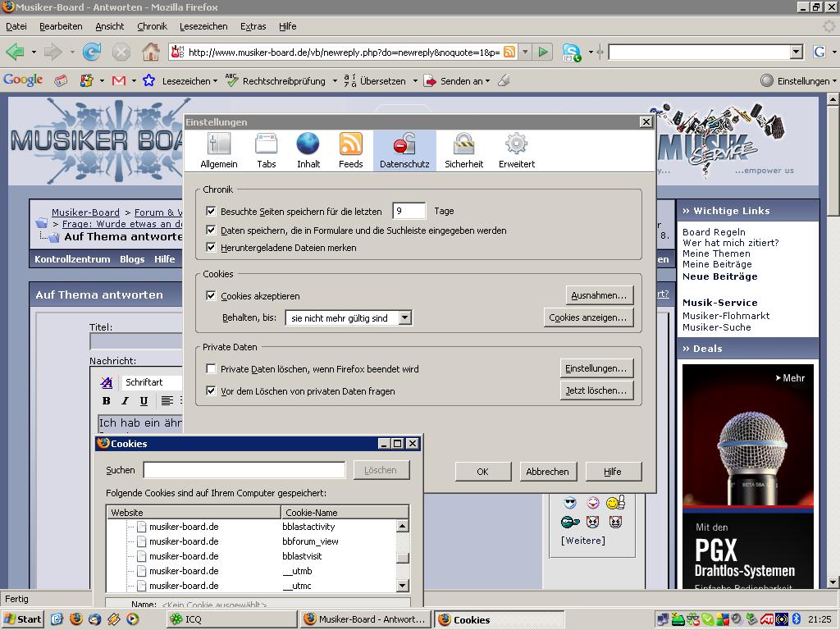840x630 pixels.
Task: Click the Cookies list scrollbar down arrow
Action: [403, 586]
